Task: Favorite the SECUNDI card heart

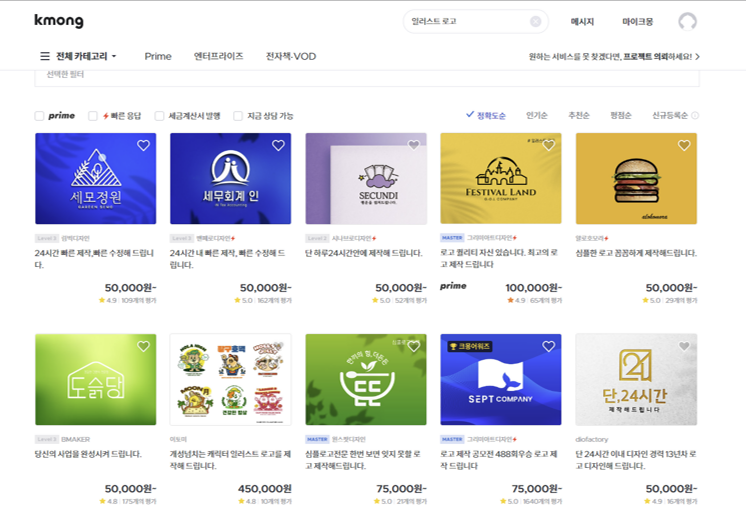Action: [413, 145]
